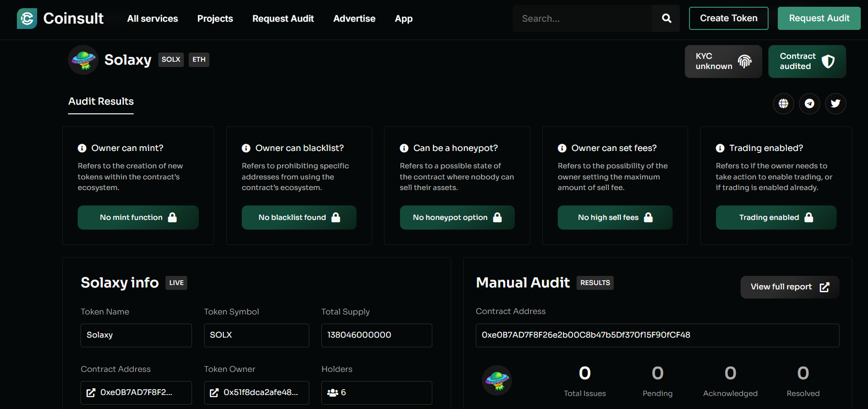
Task: Click the Contract audited shield icon
Action: (x=828, y=61)
